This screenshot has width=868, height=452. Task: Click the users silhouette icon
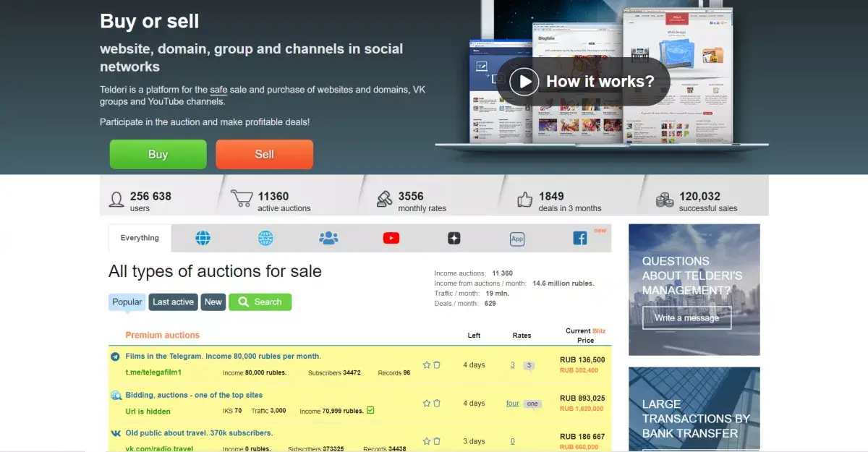pyautogui.click(x=116, y=200)
